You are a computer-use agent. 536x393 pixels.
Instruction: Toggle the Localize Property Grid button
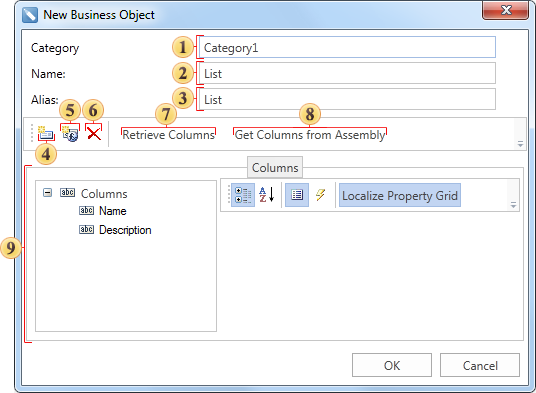click(400, 195)
